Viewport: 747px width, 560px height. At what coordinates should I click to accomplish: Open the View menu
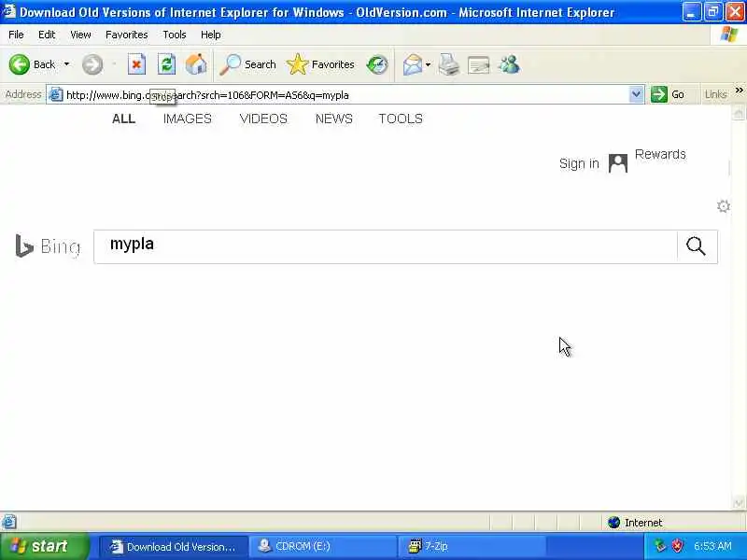tap(80, 35)
